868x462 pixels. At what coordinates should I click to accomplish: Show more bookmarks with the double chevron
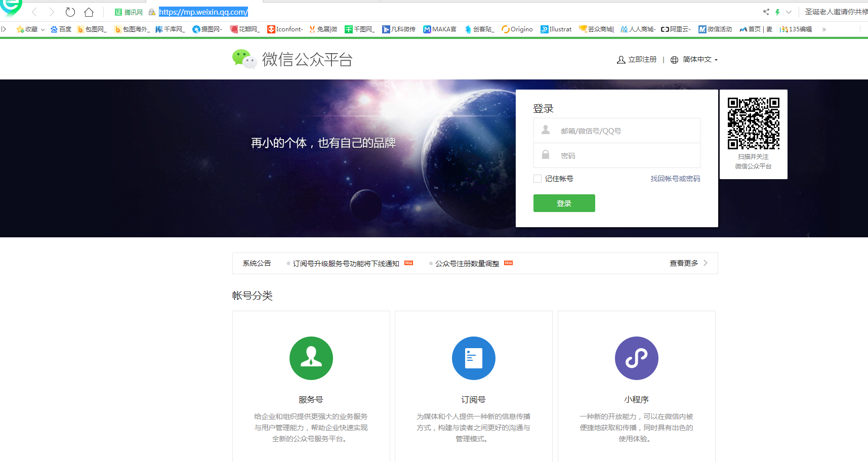click(x=824, y=29)
